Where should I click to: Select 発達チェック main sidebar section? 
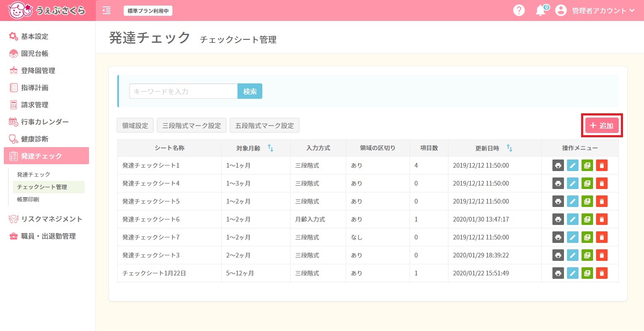[47, 156]
